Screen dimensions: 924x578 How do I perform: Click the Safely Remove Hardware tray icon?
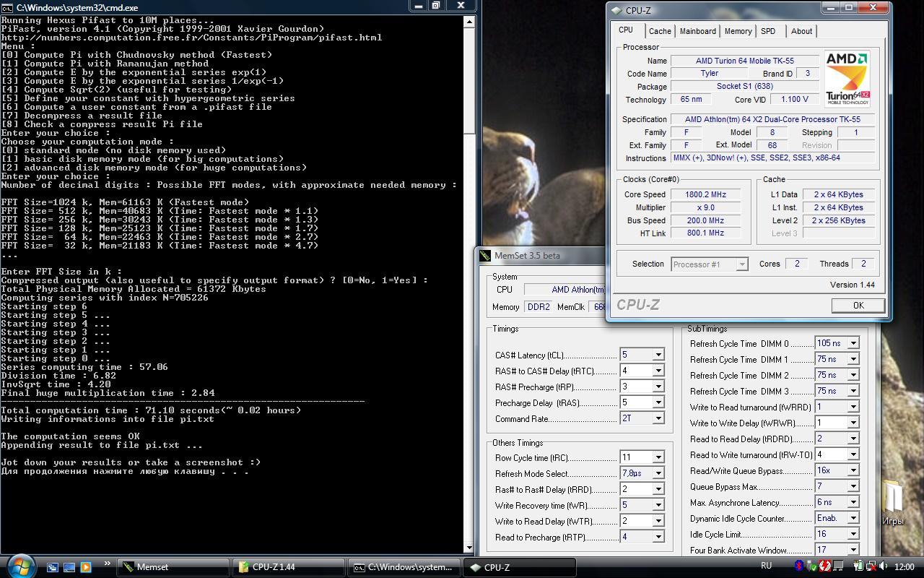(812, 566)
